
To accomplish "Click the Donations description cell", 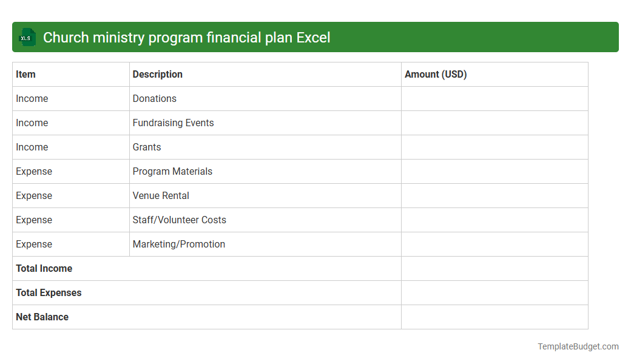I will pos(154,98).
